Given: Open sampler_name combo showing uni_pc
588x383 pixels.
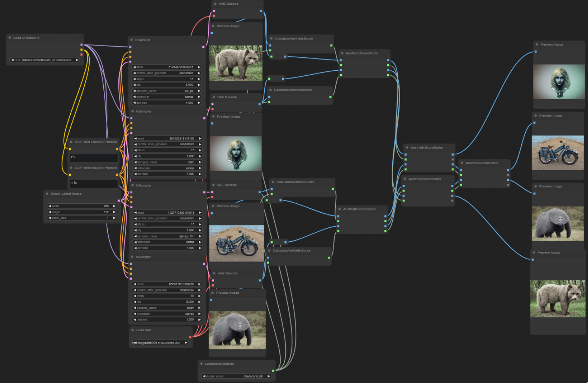Looking at the screenshot, I should coord(167,91).
